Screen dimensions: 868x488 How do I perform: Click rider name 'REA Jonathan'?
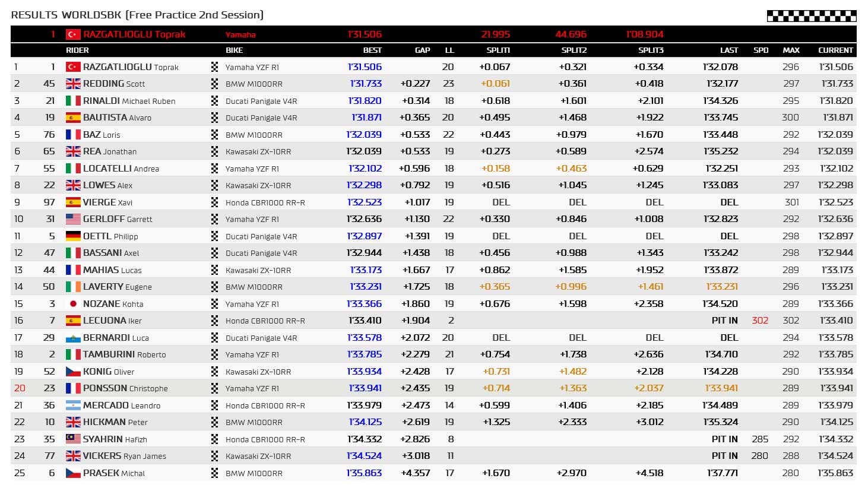pyautogui.click(x=110, y=151)
